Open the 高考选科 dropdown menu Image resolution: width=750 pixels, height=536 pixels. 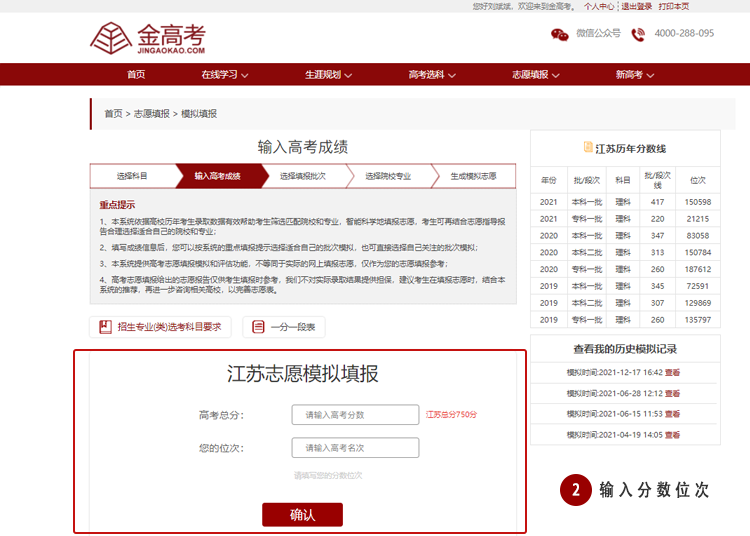coord(431,75)
